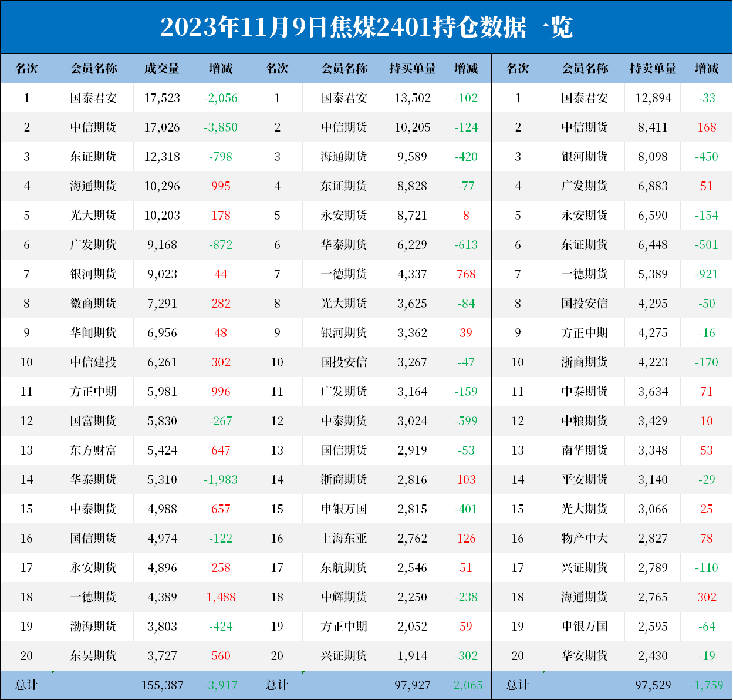Select the short position value 6,883
This screenshot has height=700, width=733.
click(x=653, y=186)
